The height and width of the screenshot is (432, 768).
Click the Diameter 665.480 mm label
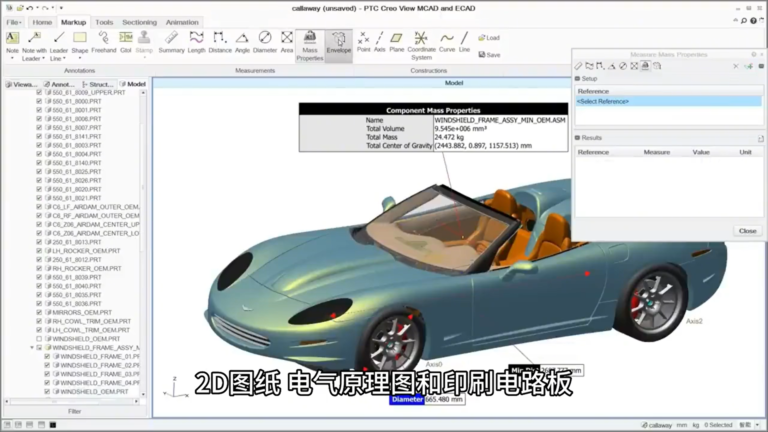tap(427, 400)
